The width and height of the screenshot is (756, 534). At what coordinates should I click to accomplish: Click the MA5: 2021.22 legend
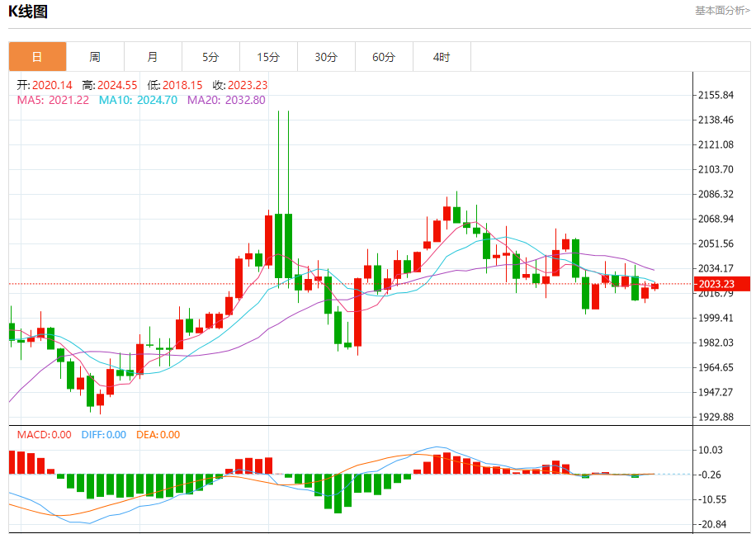tap(53, 100)
